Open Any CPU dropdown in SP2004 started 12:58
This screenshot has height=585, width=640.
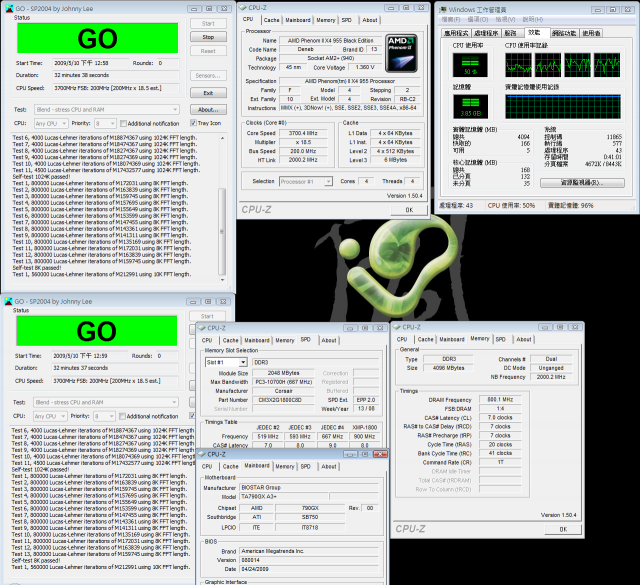tap(51, 123)
